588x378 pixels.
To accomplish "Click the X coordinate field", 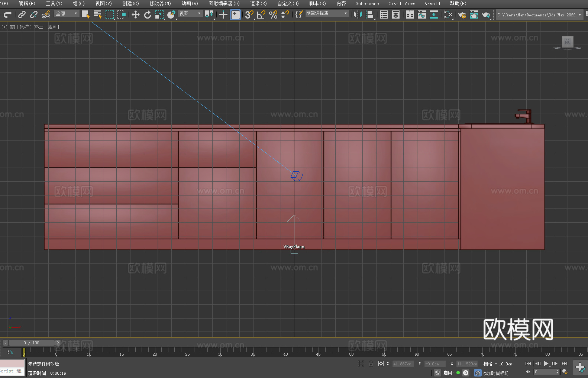I will pos(403,364).
